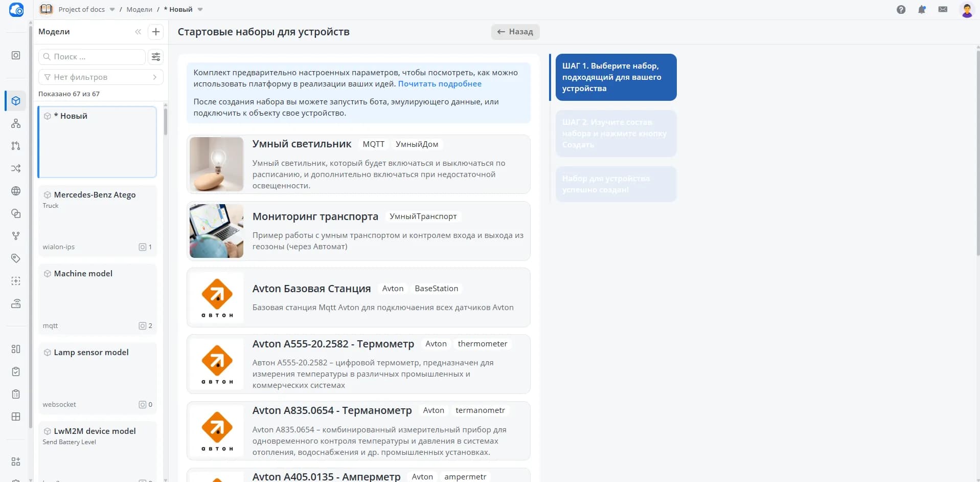
Task: Open the overlapping shapes icon in the sidebar
Action: pos(16,213)
